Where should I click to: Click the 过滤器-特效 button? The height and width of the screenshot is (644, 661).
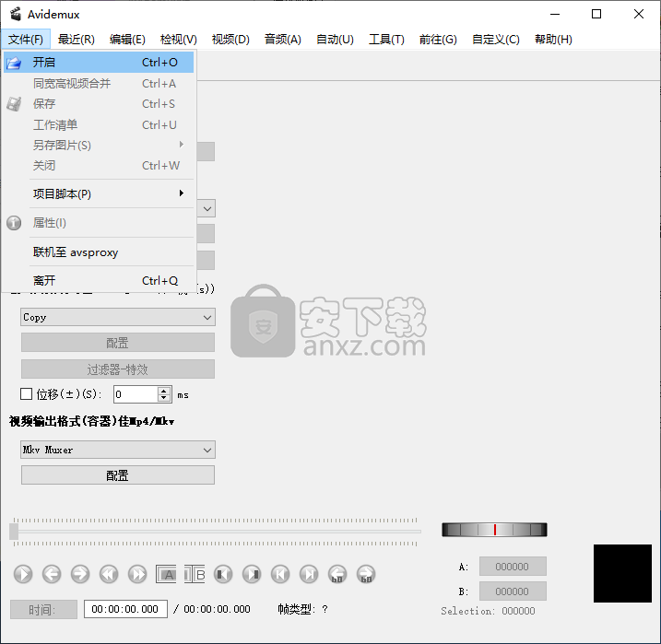point(118,369)
